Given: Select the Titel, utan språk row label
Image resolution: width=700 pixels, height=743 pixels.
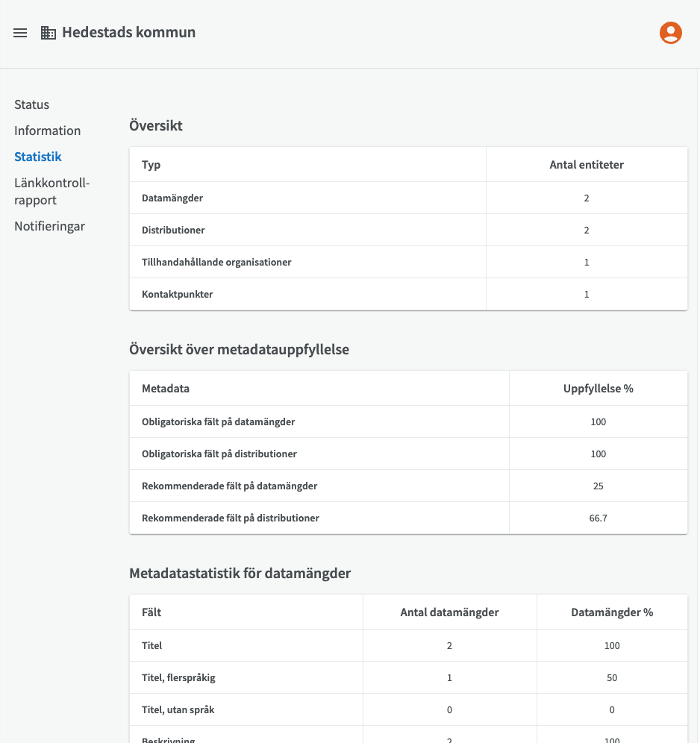Looking at the screenshot, I should coord(178,710).
